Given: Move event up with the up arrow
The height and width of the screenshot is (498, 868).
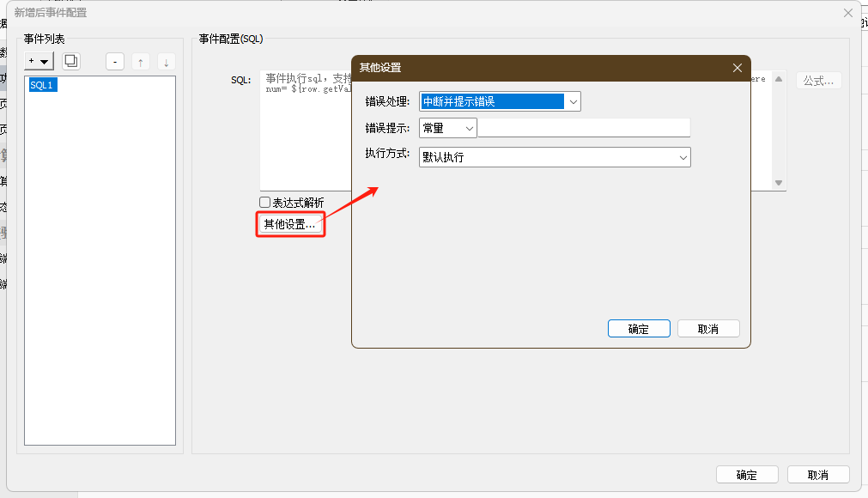Looking at the screenshot, I should (x=141, y=61).
